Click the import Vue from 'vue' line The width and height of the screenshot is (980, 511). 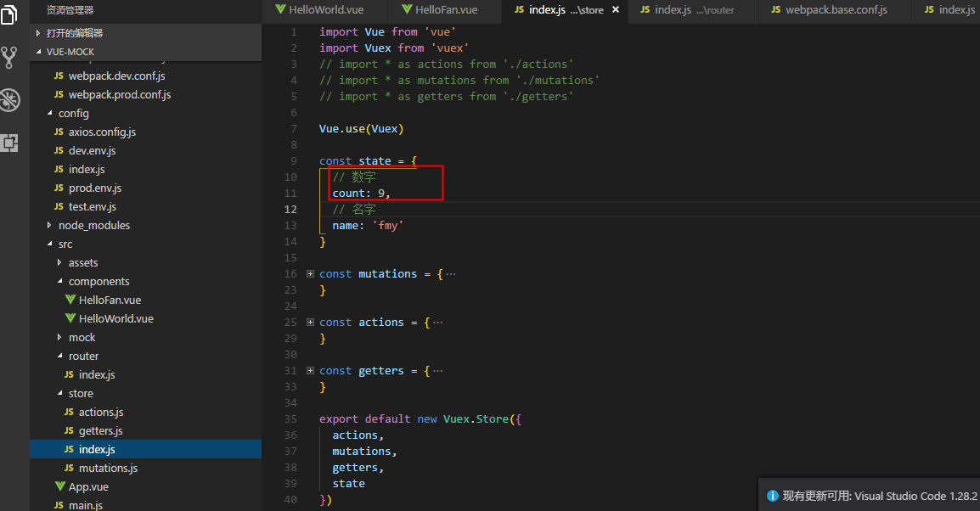387,32
